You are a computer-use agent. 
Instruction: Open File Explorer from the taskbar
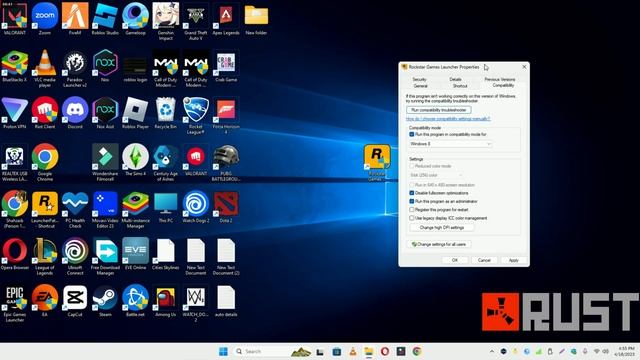(369, 351)
